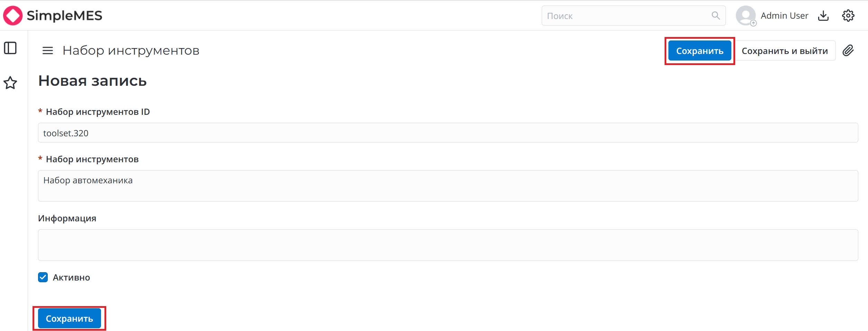This screenshot has width=868, height=331.
Task: Open the Admin User avatar
Action: 746,16
